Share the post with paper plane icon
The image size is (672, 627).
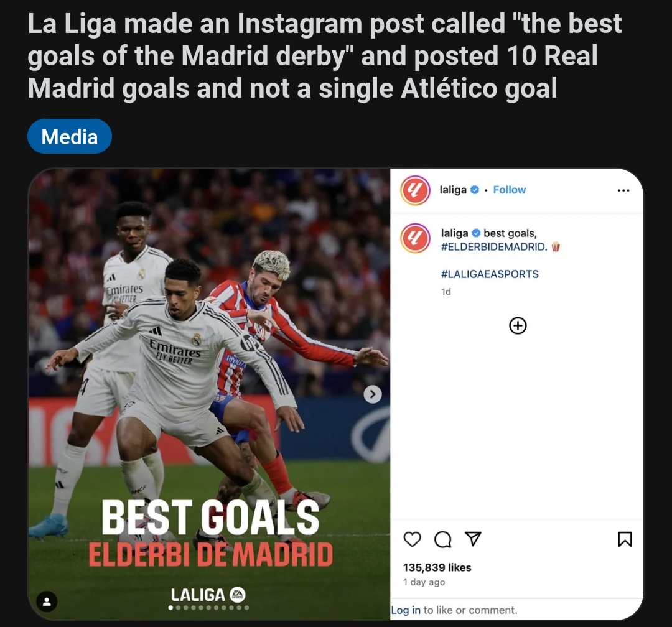473,539
